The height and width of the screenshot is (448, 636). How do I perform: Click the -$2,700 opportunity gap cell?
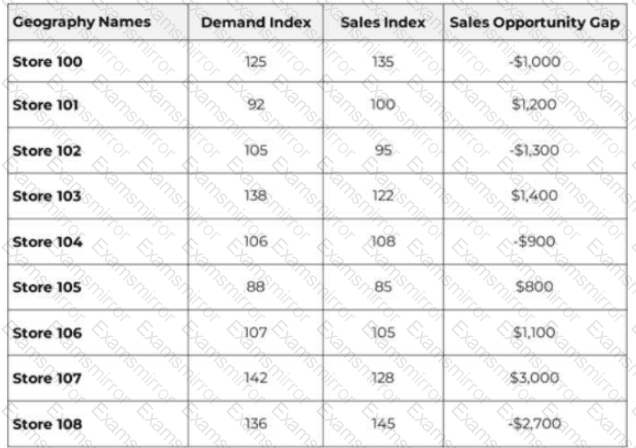click(x=535, y=424)
